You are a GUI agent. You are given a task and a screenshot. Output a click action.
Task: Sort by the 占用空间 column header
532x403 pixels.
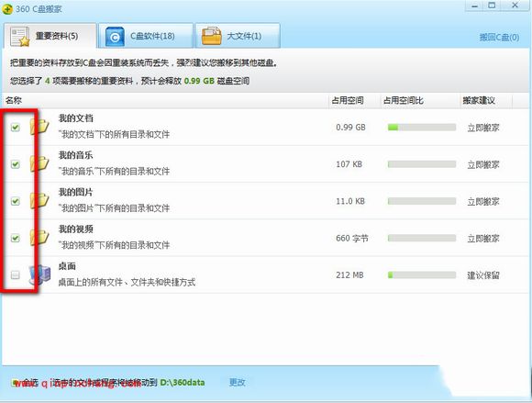(x=348, y=100)
